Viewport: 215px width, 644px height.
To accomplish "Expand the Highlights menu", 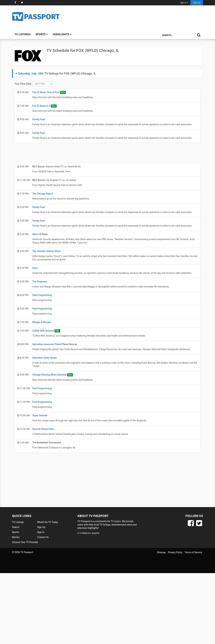I will (x=62, y=34).
